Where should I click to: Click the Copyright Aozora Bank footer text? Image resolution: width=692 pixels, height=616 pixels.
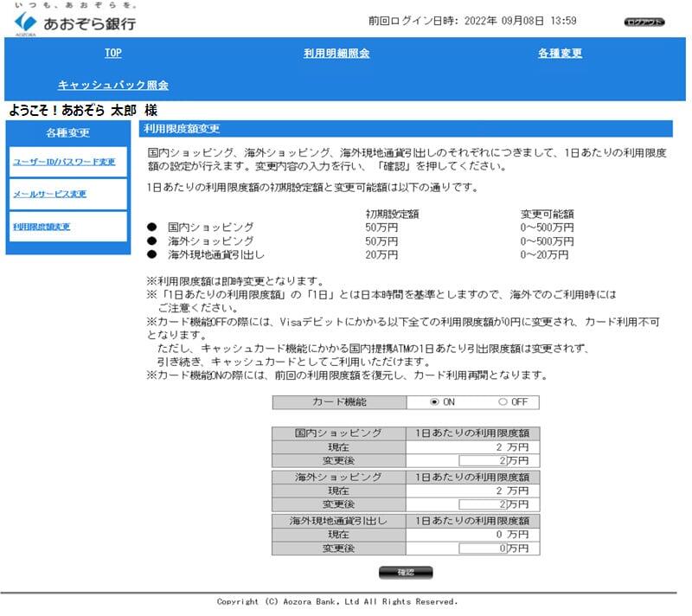pyautogui.click(x=337, y=601)
